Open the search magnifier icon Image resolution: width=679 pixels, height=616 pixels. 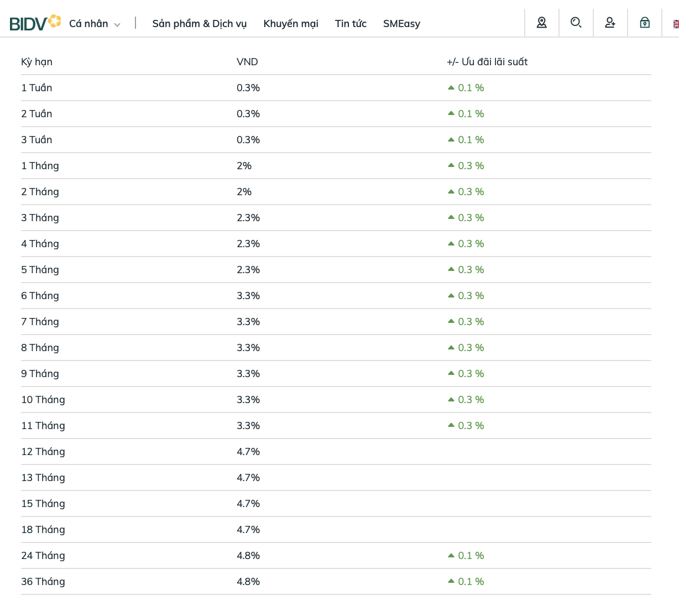[576, 23]
